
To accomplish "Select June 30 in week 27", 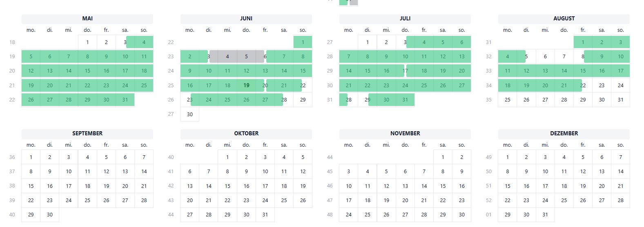I will (190, 115).
